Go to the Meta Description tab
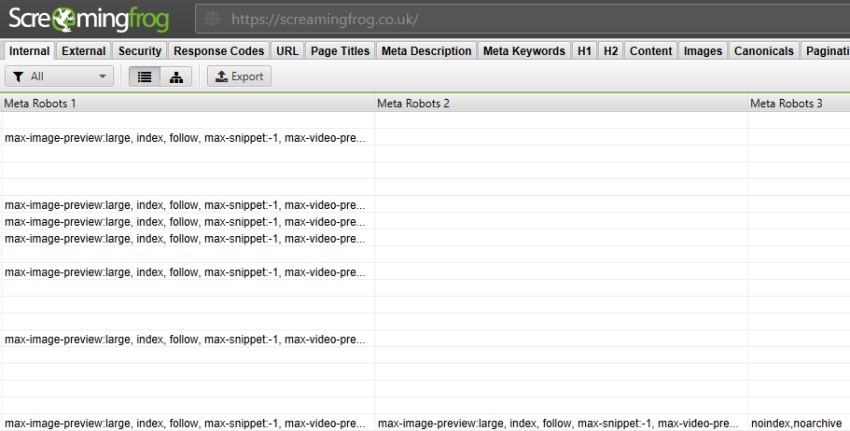 tap(426, 51)
